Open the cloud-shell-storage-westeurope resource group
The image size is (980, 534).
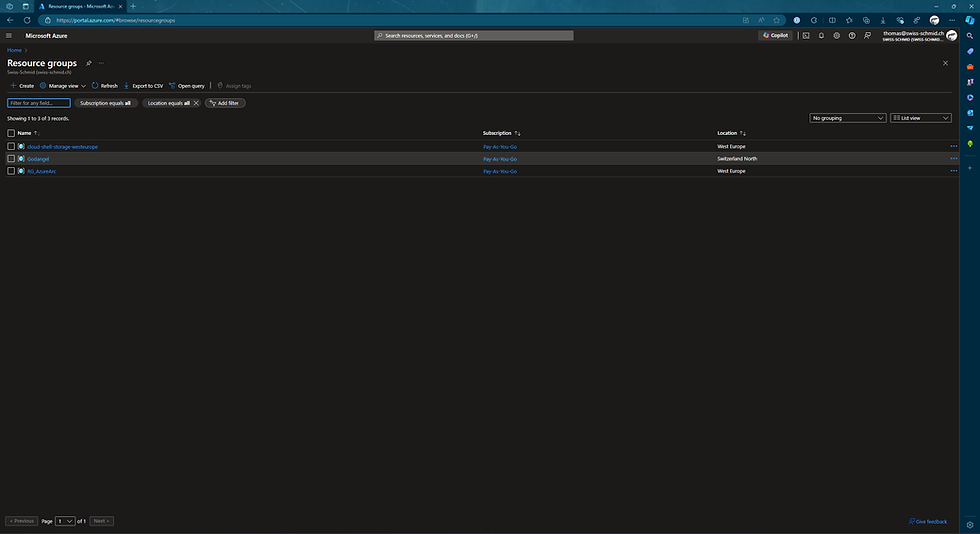[62, 146]
